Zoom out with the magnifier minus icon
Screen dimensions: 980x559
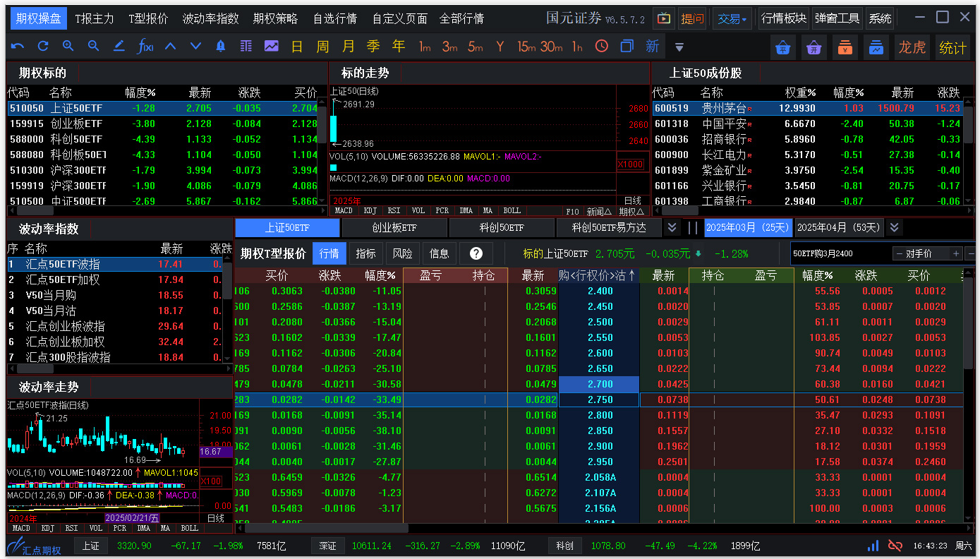point(94,47)
